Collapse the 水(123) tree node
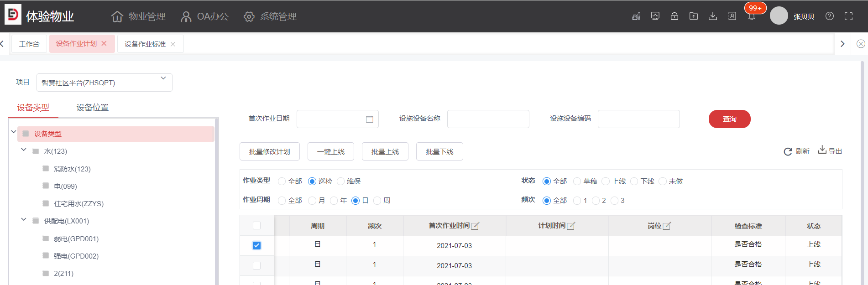 (24, 150)
